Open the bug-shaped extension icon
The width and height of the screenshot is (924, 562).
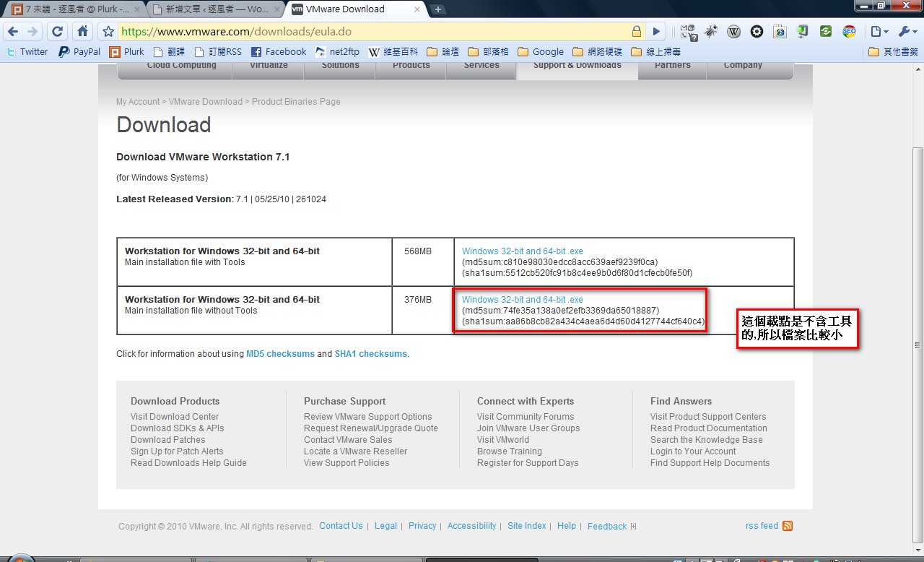tap(712, 32)
